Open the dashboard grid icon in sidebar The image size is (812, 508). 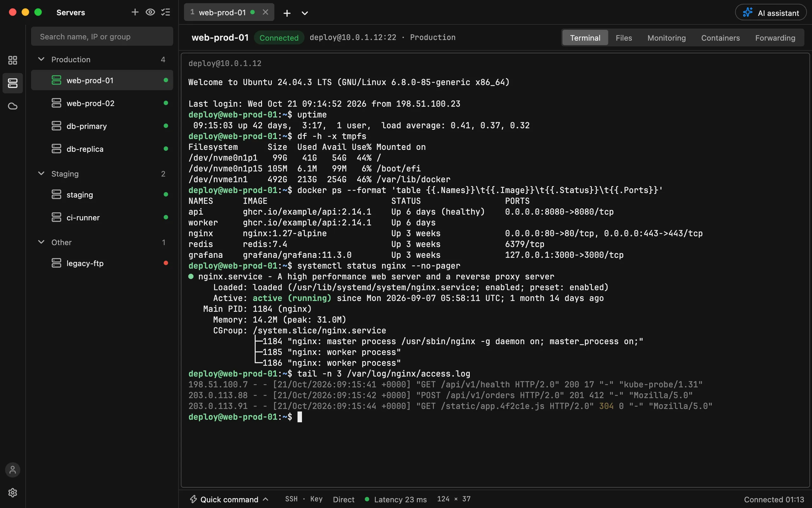[13, 60]
